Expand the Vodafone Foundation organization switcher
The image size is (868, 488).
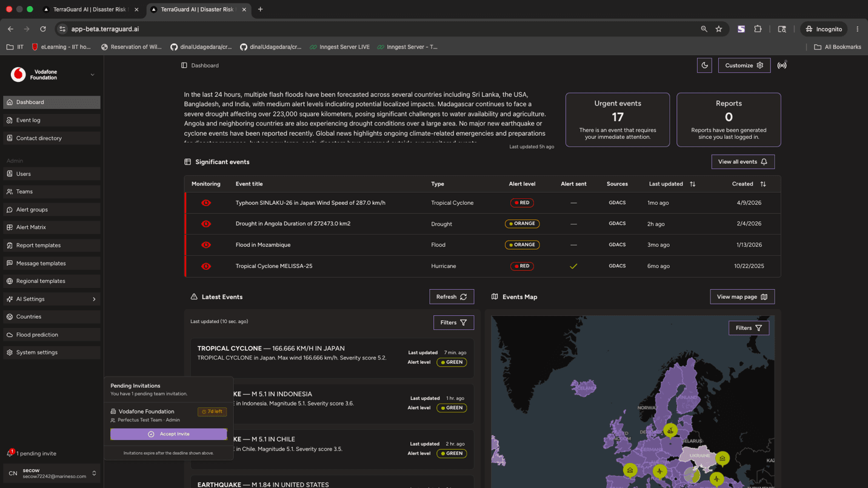(93, 75)
